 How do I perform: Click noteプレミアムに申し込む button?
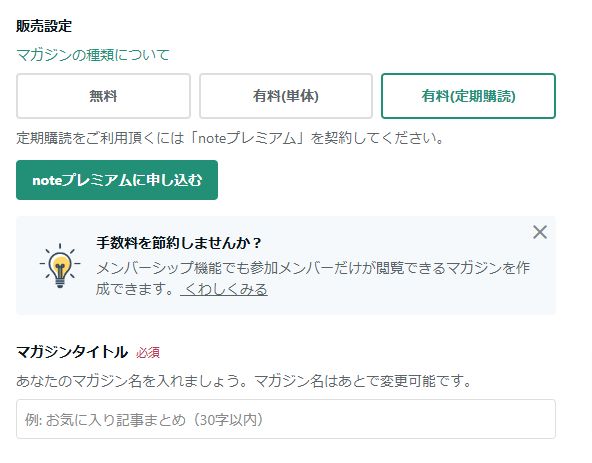pos(117,180)
